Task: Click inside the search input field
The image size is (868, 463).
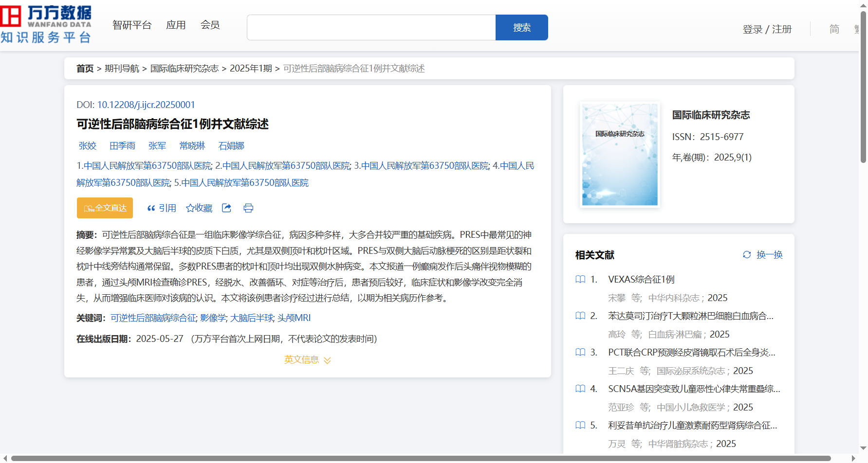Action: pyautogui.click(x=371, y=28)
